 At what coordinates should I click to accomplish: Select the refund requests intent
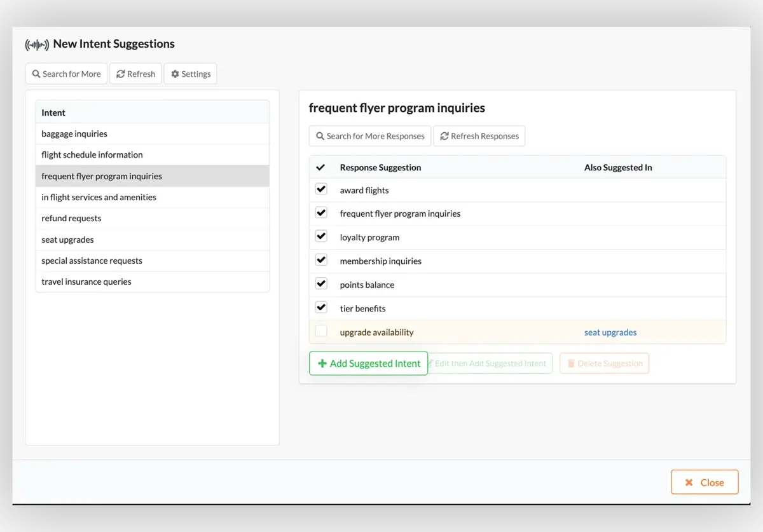71,218
